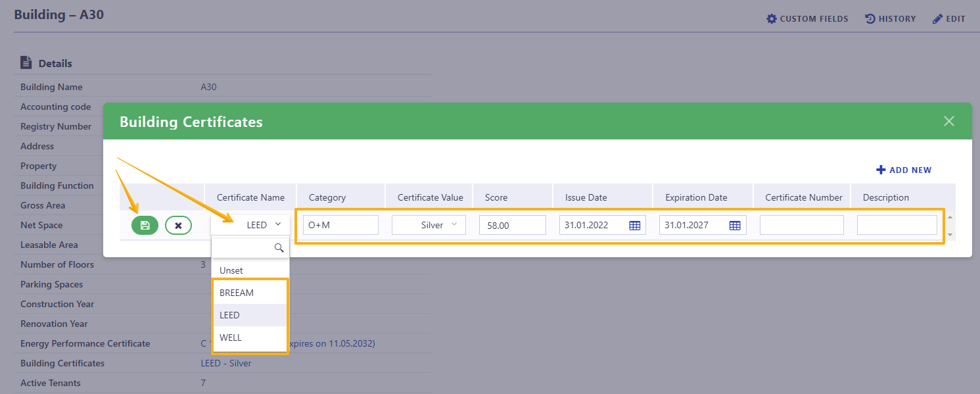Click the table scrollbar up arrow
The height and width of the screenshot is (394, 980).
[x=949, y=217]
